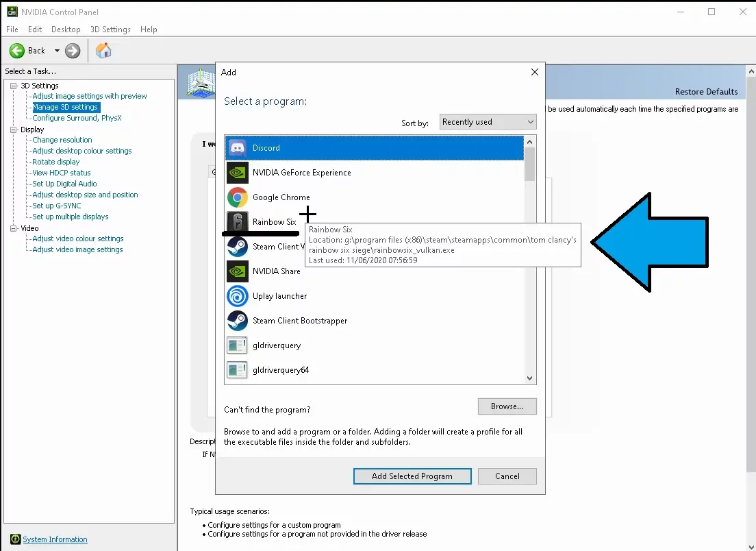Click the Add Selected Program button
Viewport: 756px width, 551px height.
click(x=412, y=476)
